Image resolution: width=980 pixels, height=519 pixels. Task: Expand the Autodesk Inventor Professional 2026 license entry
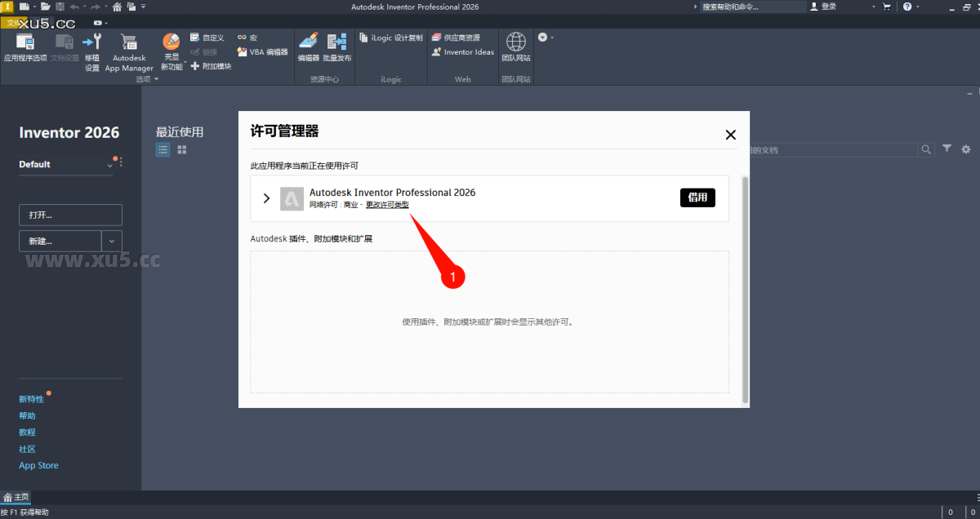click(x=265, y=197)
